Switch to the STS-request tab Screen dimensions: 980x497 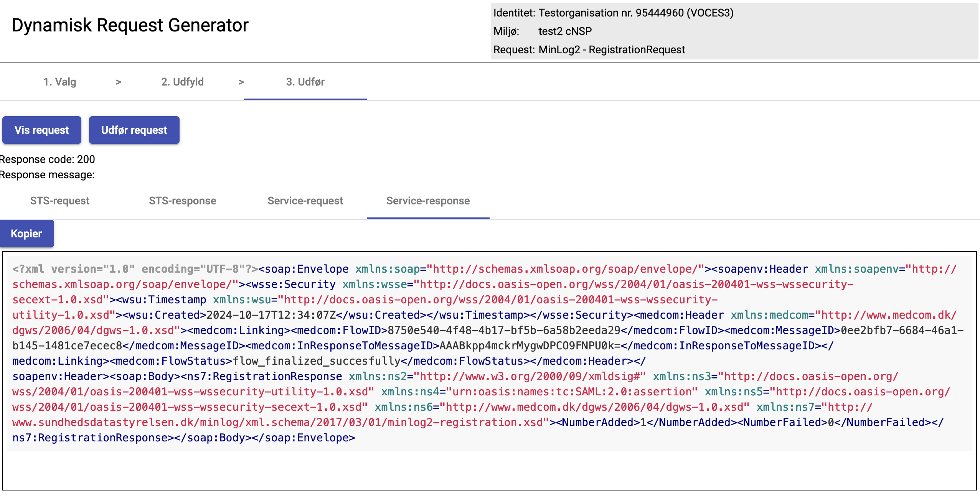click(60, 201)
